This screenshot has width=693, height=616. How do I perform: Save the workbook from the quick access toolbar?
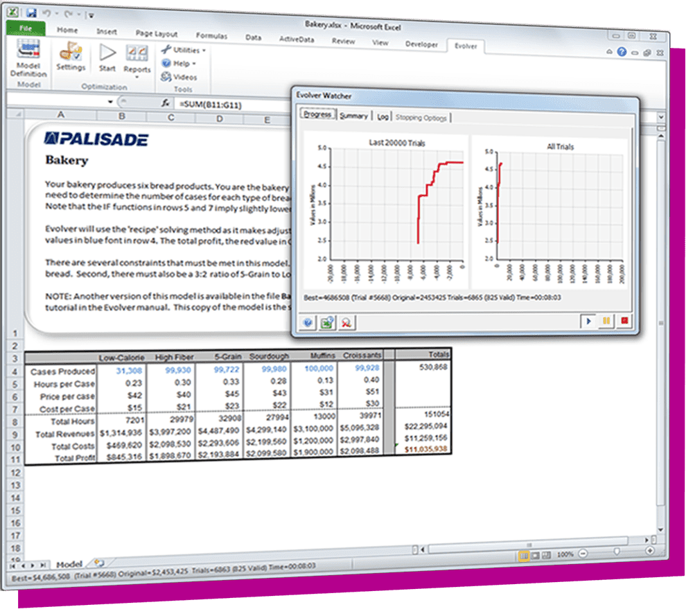tap(30, 12)
